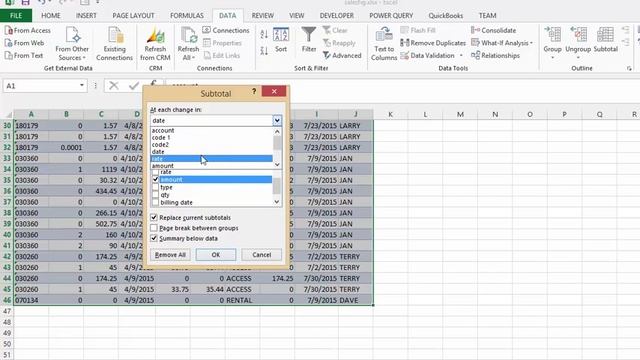Click the Select All corner triangle
This screenshot has height=360, width=640.
[8, 115]
